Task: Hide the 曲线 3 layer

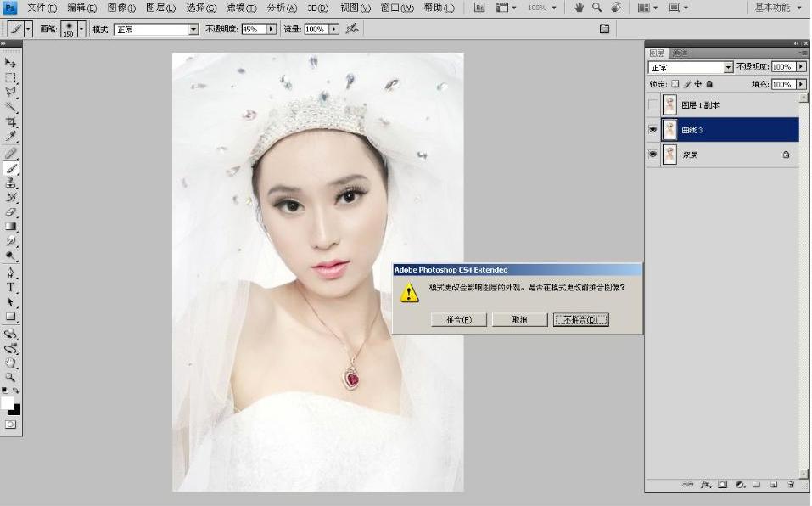Action: [653, 130]
